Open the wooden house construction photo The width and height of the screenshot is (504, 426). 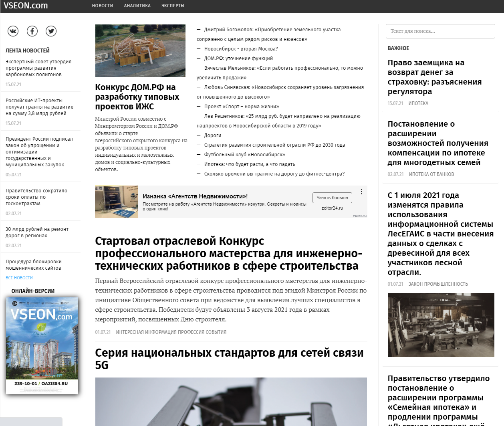coord(140,50)
